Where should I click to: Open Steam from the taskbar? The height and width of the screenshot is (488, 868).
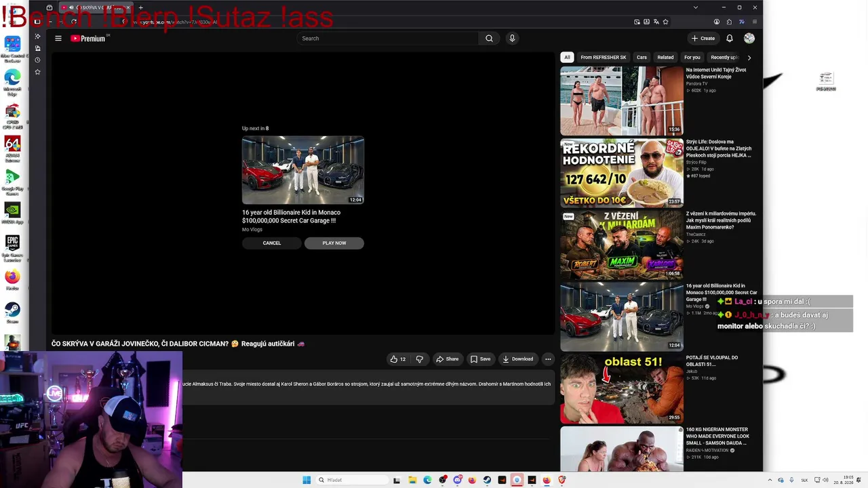[x=487, y=480]
